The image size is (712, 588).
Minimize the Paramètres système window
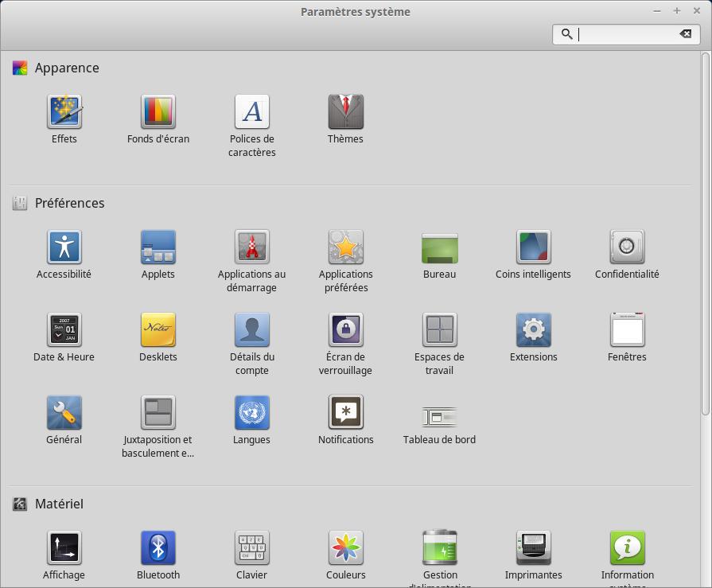[x=656, y=10]
